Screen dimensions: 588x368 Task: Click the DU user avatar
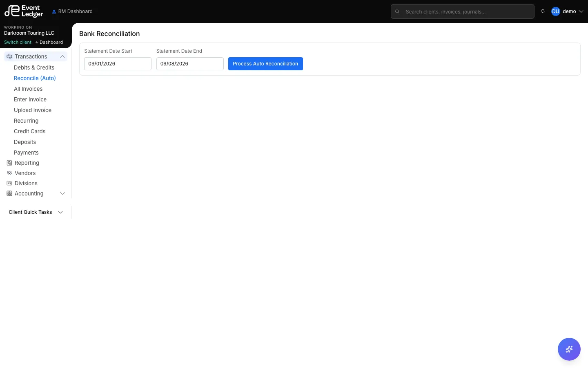point(555,11)
